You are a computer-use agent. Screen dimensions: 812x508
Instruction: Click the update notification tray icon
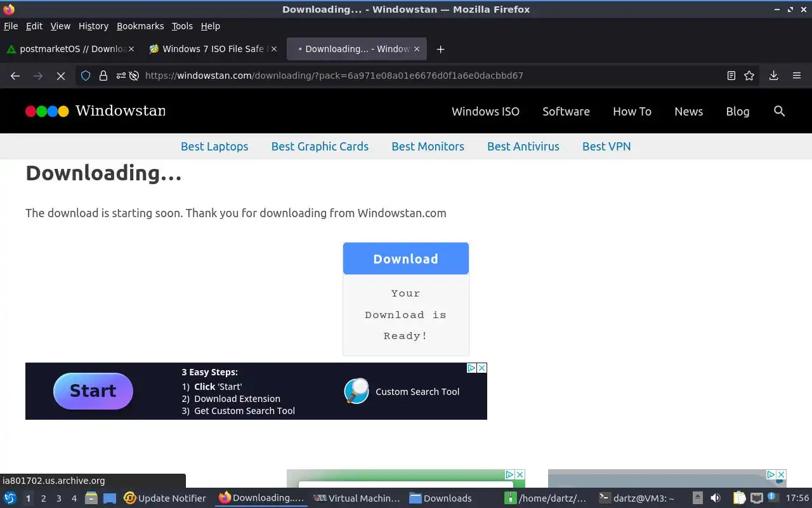[773, 498]
